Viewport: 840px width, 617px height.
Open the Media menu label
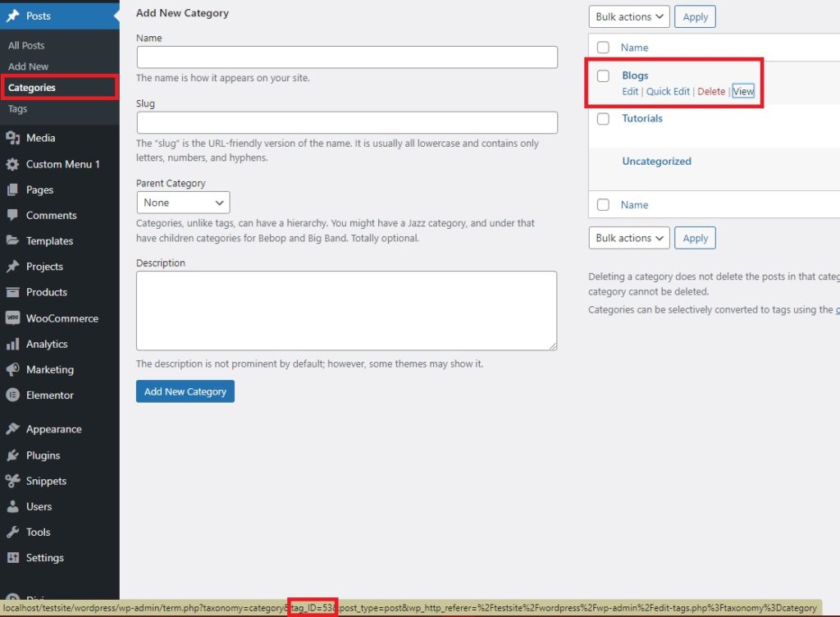tap(41, 138)
